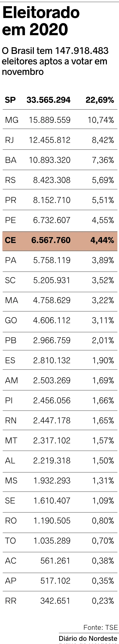Select the RN state abbreviation
Image resolution: width=119 pixels, height=644 pixels.
point(11,420)
